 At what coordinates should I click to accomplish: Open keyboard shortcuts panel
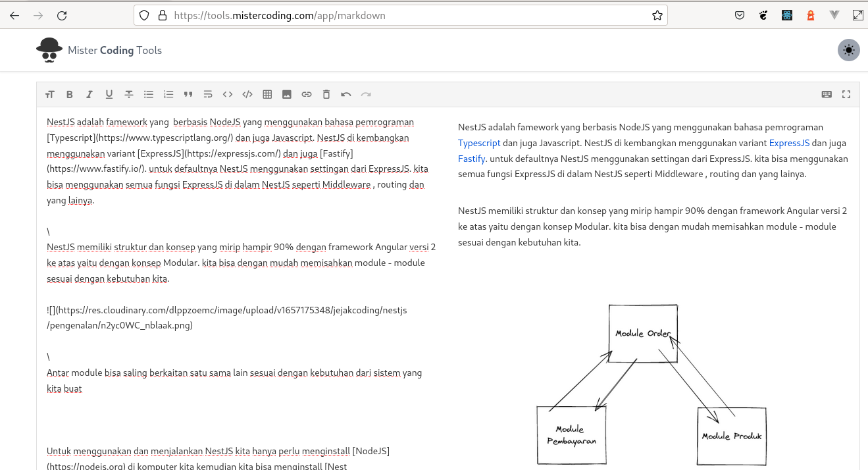click(x=827, y=94)
